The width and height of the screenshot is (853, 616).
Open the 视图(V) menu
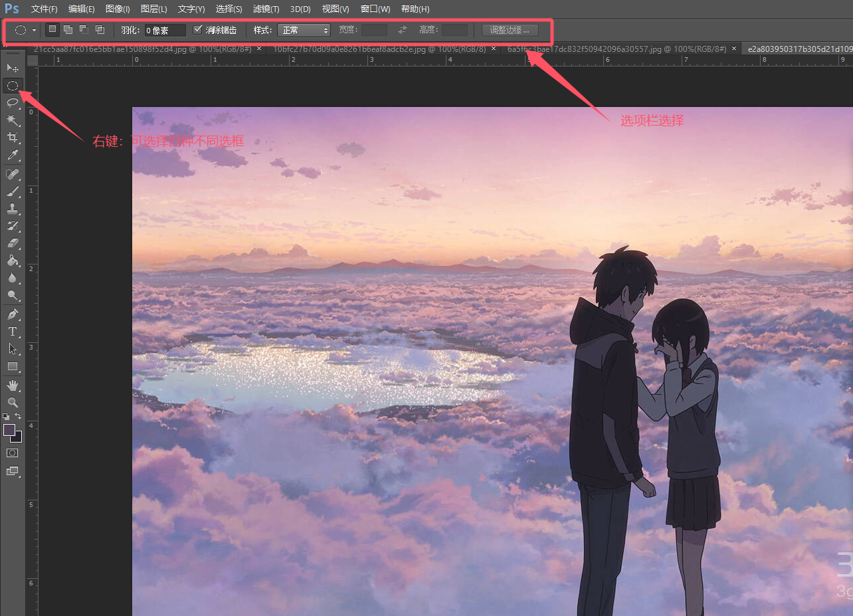335,9
